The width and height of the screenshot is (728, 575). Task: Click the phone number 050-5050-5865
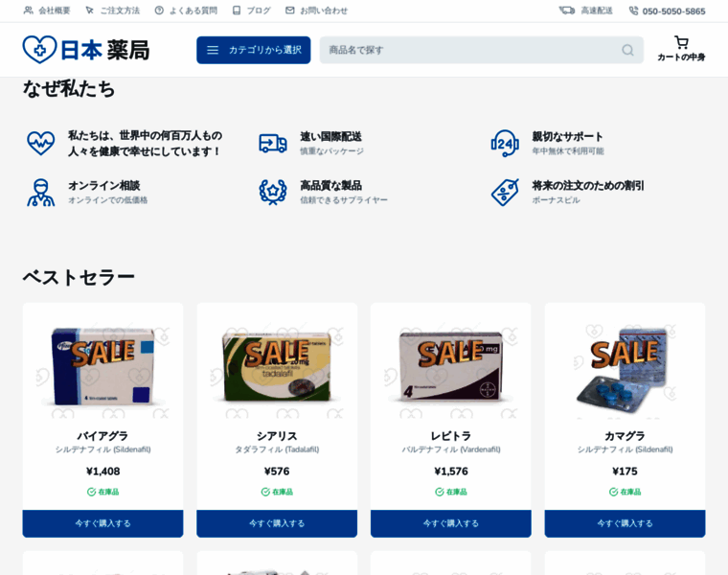(x=673, y=11)
